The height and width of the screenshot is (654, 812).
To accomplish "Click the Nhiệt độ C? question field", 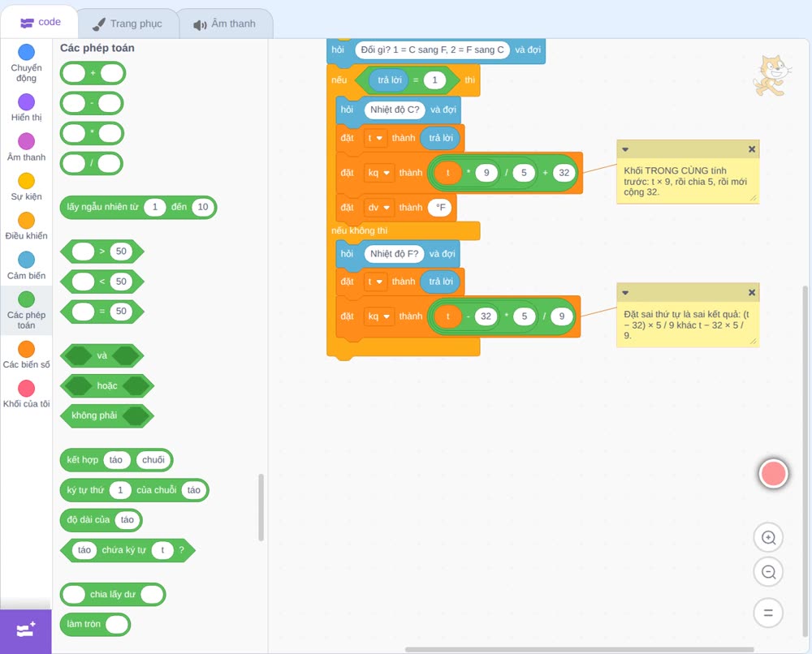I will click(395, 110).
